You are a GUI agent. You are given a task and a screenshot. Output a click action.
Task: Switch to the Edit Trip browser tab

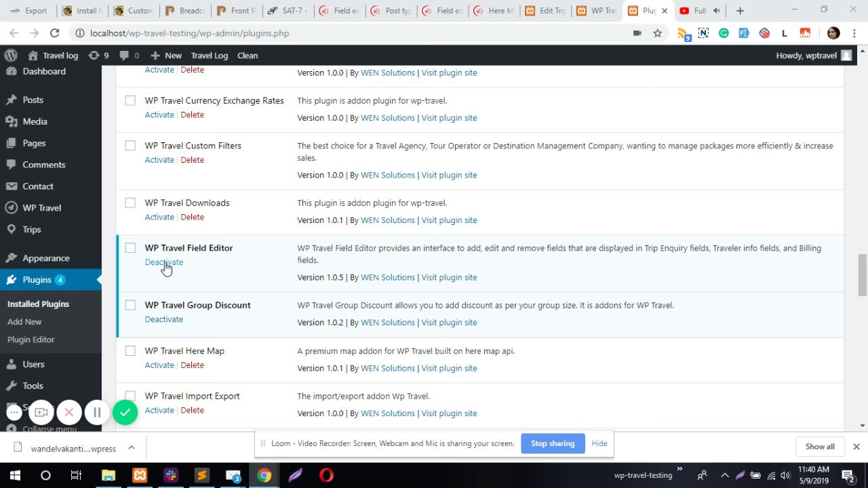click(546, 11)
